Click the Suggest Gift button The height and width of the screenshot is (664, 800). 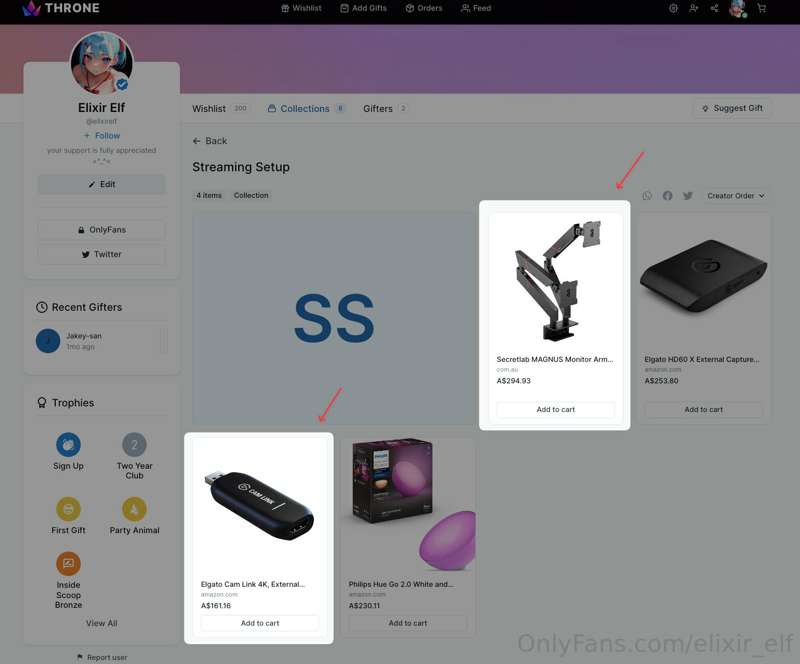coord(732,108)
